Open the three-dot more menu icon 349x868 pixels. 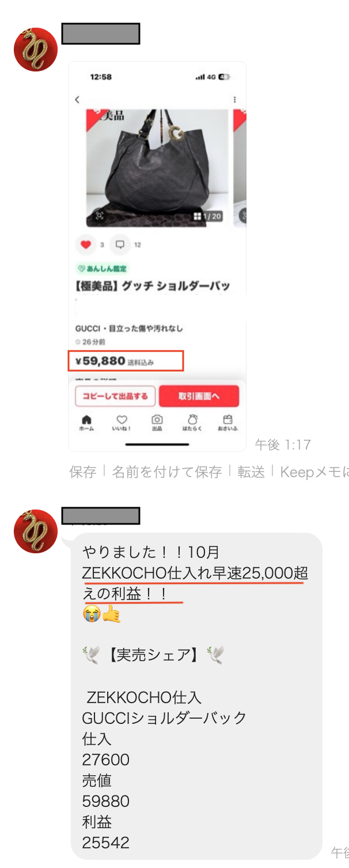(234, 100)
